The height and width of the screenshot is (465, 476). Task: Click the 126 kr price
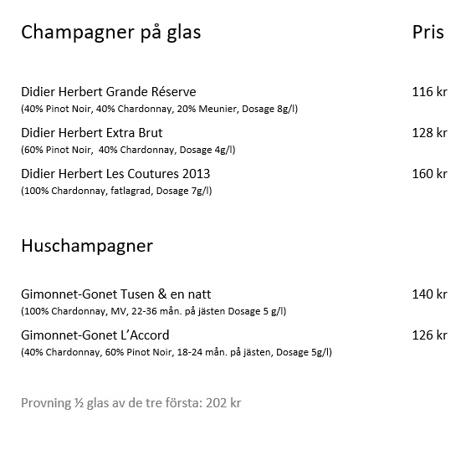coord(429,335)
